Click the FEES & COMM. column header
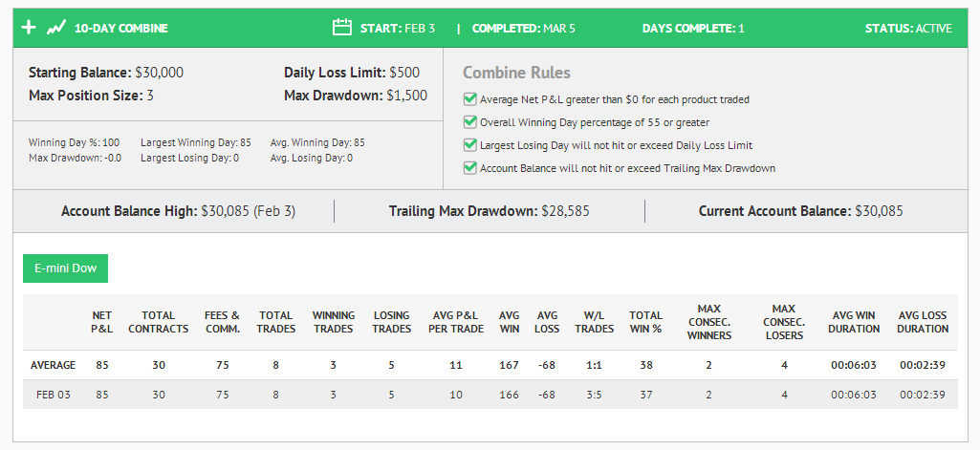The width and height of the screenshot is (980, 450). [222, 322]
